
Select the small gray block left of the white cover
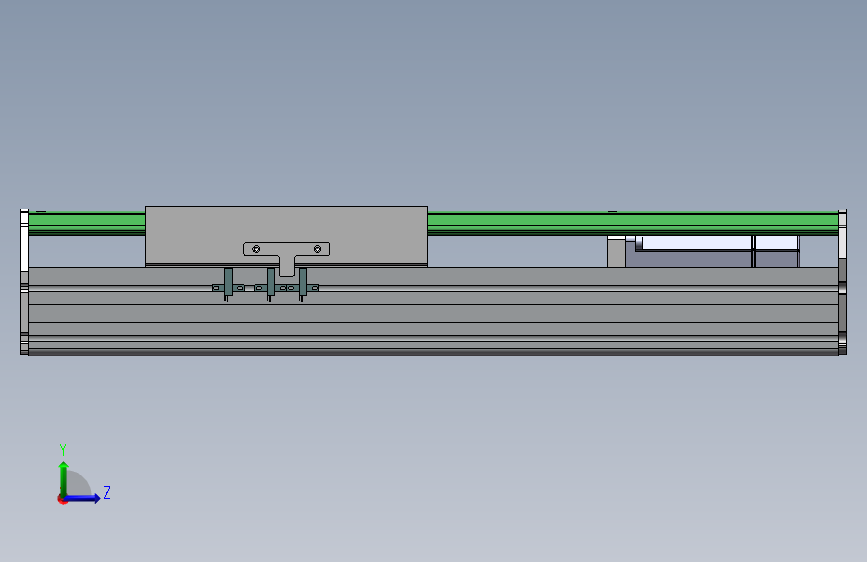[x=616, y=252]
